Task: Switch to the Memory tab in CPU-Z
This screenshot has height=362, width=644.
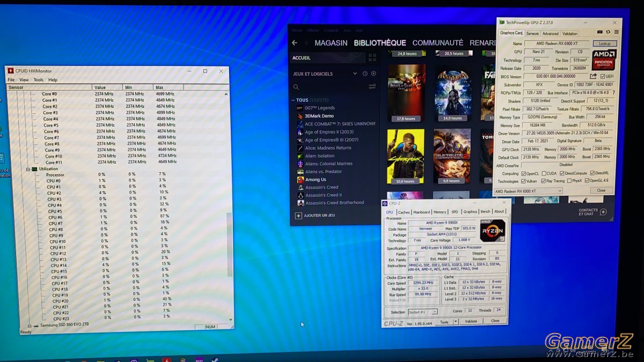Action: (440, 212)
